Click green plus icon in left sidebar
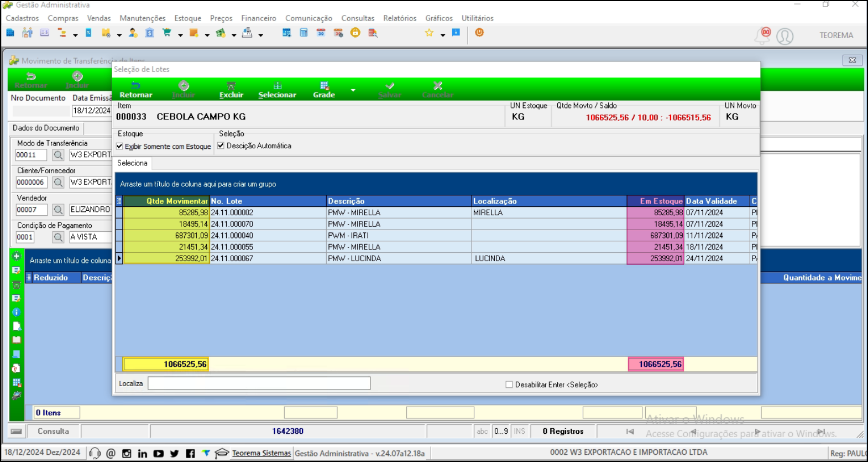This screenshot has width=868, height=462. click(17, 257)
